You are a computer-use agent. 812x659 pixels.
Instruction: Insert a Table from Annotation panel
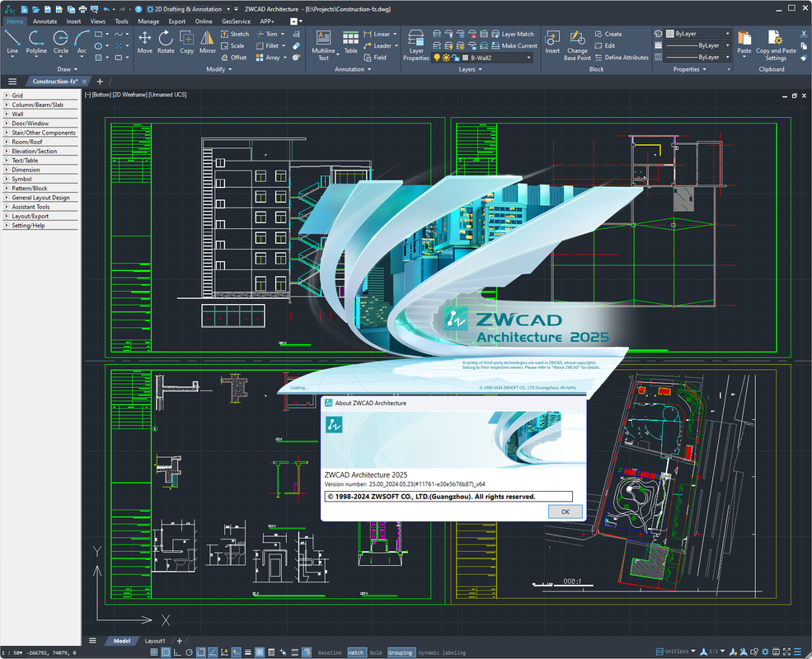tap(350, 42)
